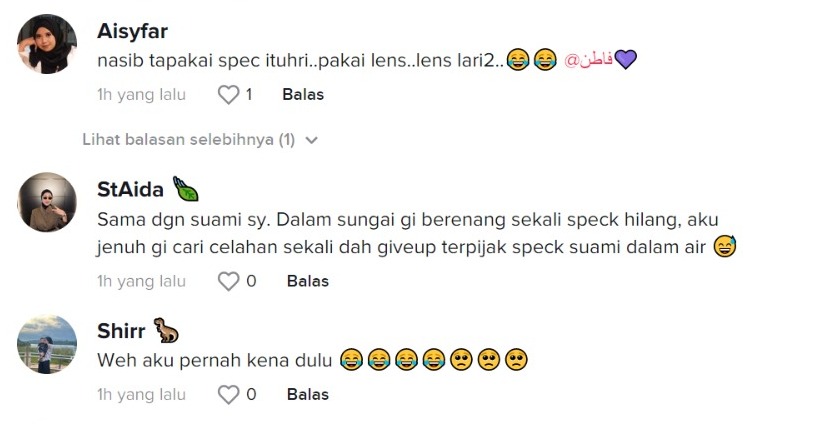Open Shirr's profile picture

click(47, 344)
